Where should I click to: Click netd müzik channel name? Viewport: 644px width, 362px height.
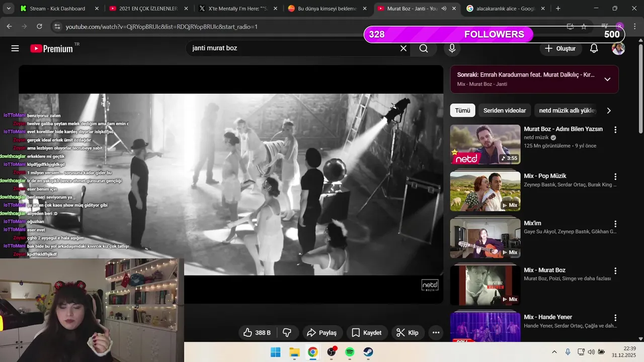coord(536,137)
